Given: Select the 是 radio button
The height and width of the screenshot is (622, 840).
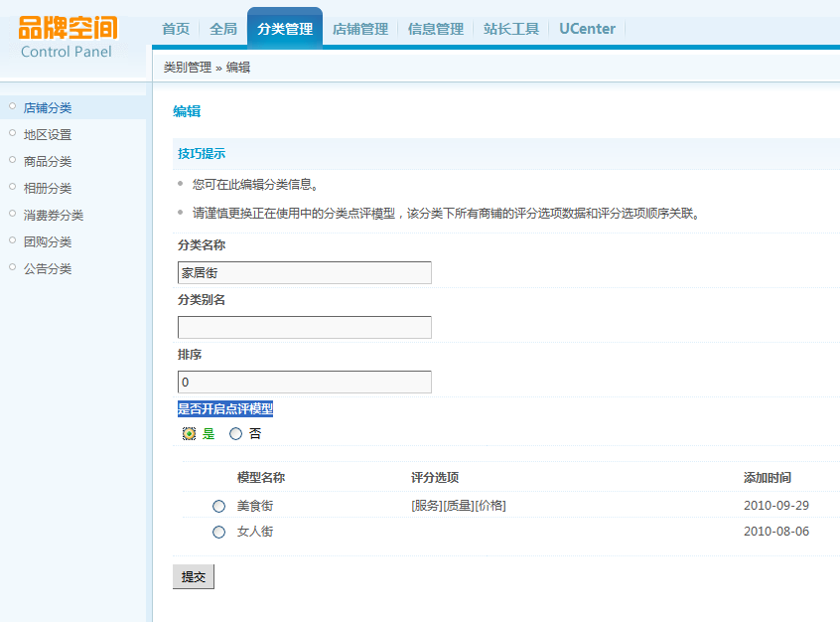Looking at the screenshot, I should click(190, 434).
